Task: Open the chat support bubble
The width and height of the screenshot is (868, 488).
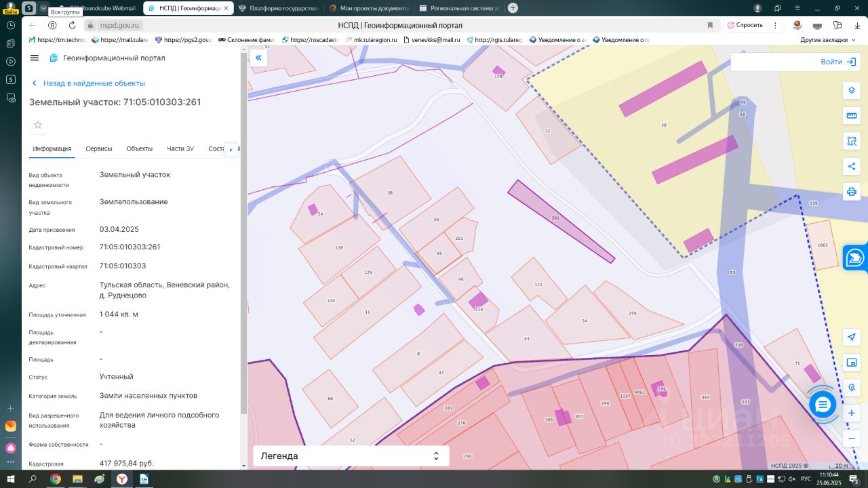Action: pos(823,405)
